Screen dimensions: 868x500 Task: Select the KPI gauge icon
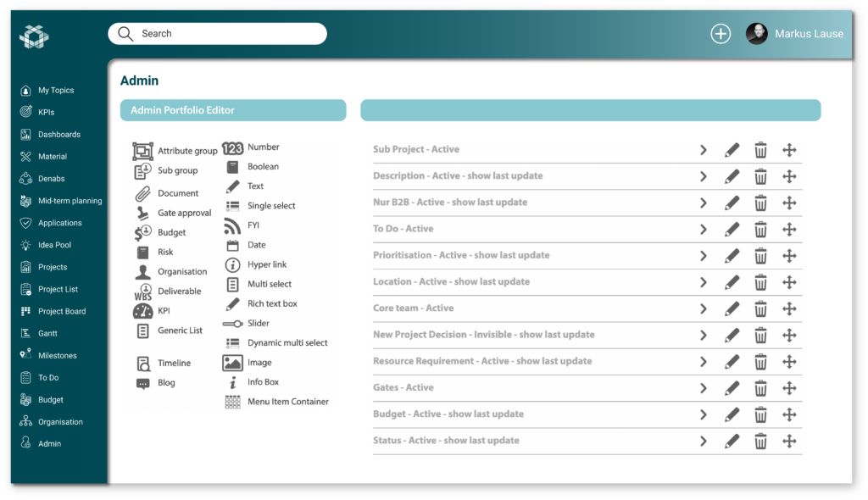pyautogui.click(x=142, y=311)
